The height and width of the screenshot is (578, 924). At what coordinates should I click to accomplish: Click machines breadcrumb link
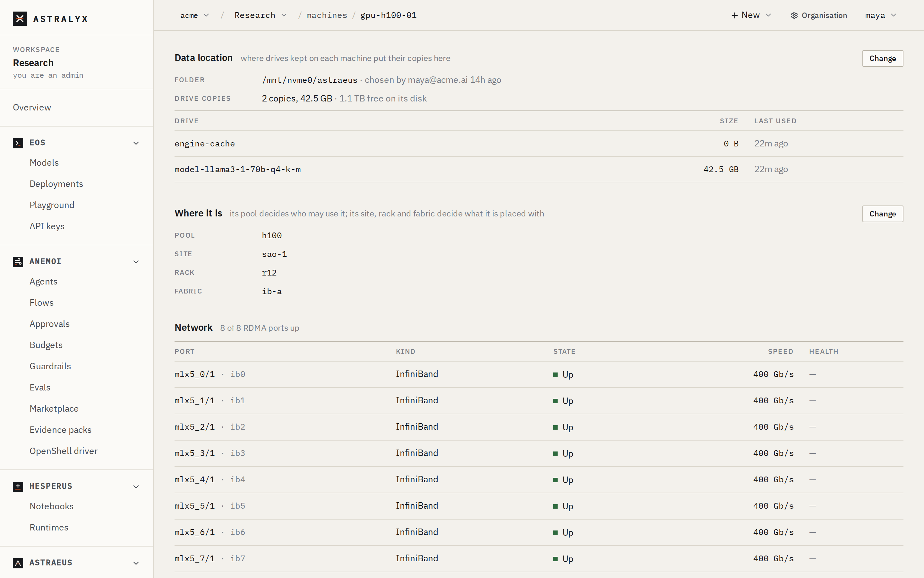[327, 15]
